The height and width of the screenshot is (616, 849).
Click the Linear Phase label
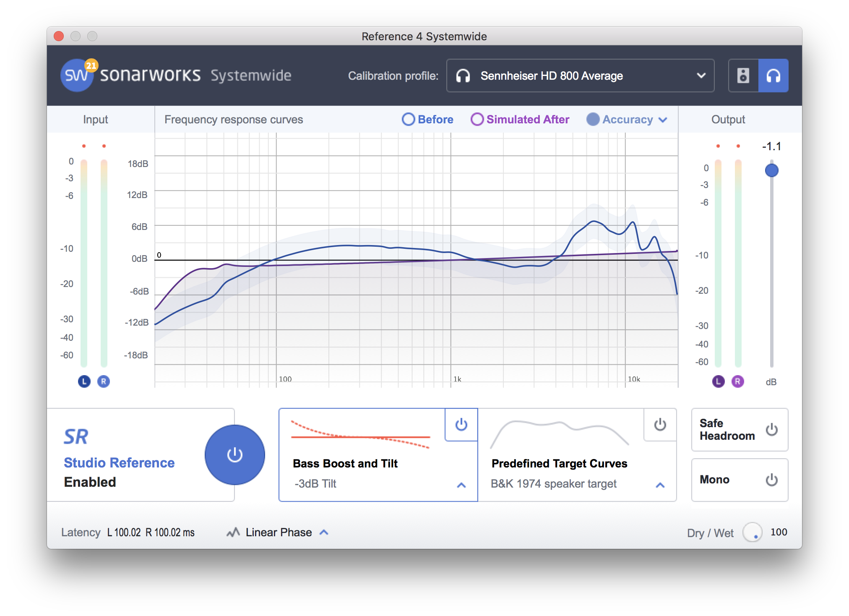pyautogui.click(x=279, y=532)
